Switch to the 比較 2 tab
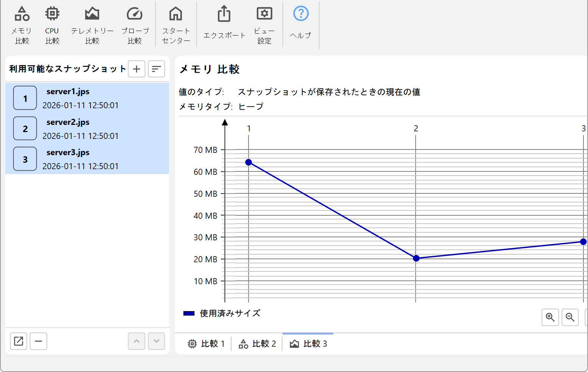The width and height of the screenshot is (588, 372). (257, 344)
